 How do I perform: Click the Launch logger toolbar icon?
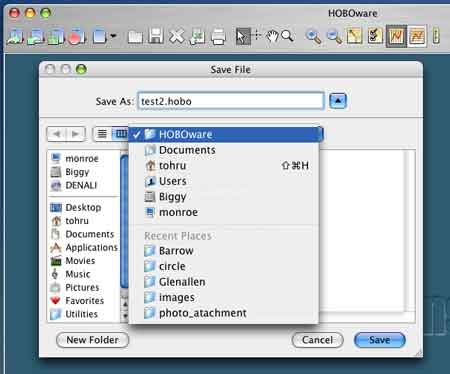point(15,36)
